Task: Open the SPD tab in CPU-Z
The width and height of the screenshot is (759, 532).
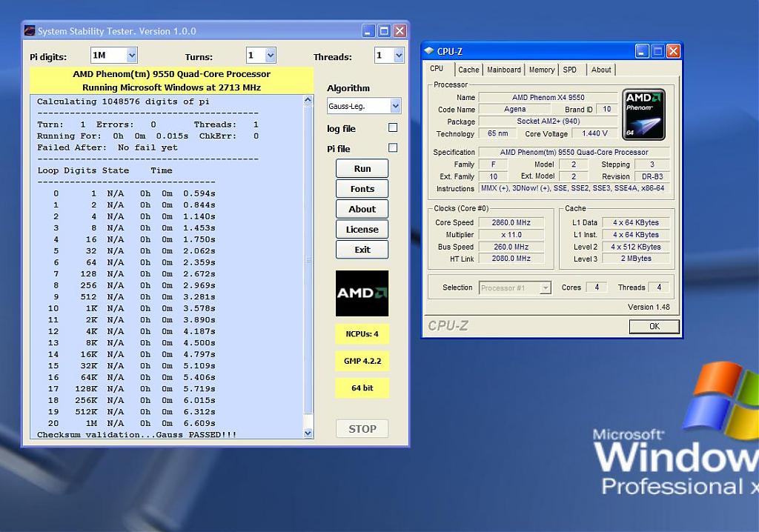Action: click(x=569, y=70)
